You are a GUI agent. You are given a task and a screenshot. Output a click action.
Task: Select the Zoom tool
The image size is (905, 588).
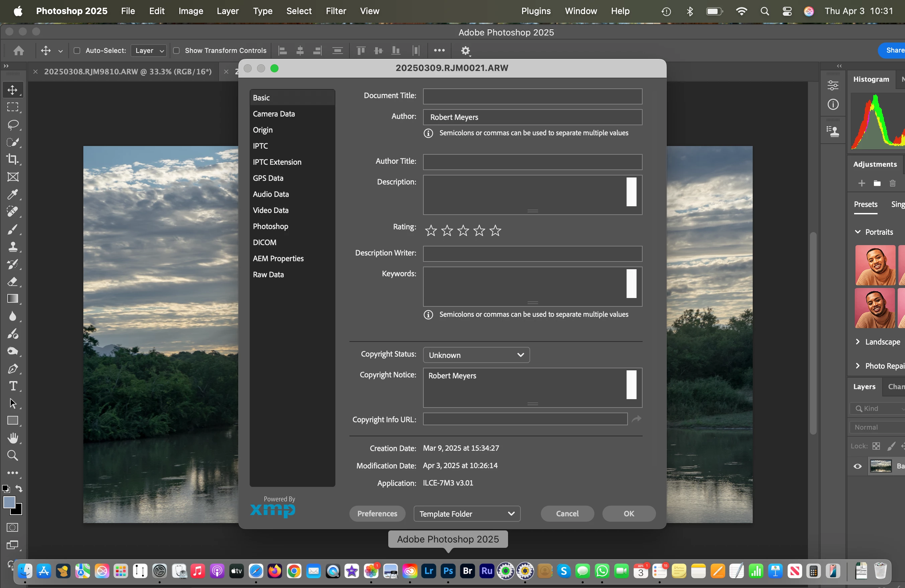[12, 455]
